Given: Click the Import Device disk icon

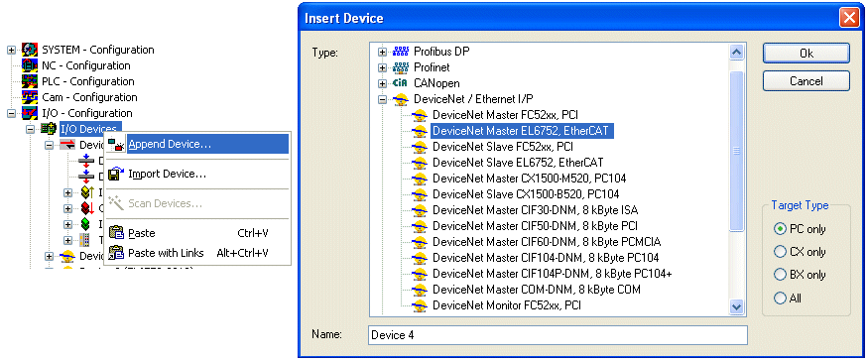Looking at the screenshot, I should click(116, 174).
